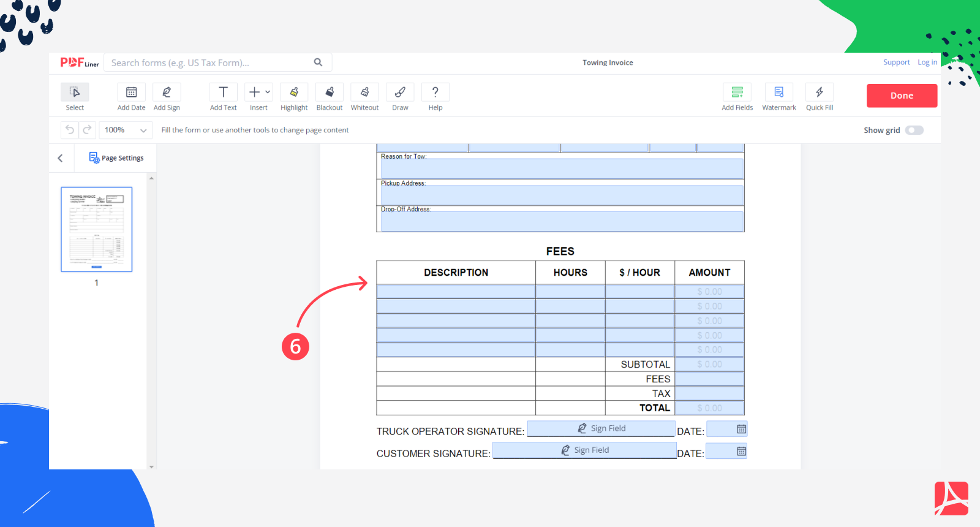Click the Total amount field

point(709,408)
